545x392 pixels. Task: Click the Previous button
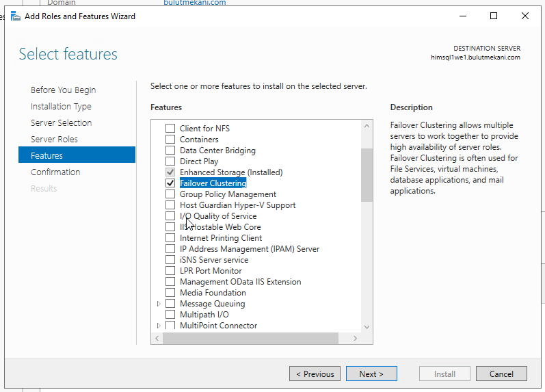(x=315, y=374)
